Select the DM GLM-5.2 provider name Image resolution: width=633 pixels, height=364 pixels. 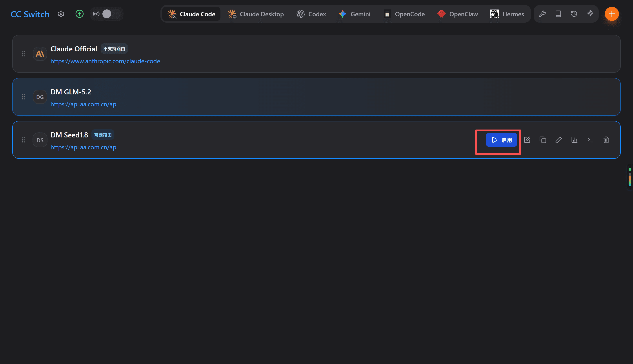(71, 92)
